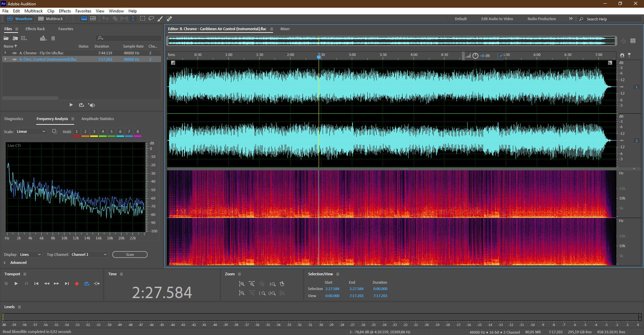The height and width of the screenshot is (335, 644).
Task: Toggle the HUD pin button
Action: [x=501, y=56]
